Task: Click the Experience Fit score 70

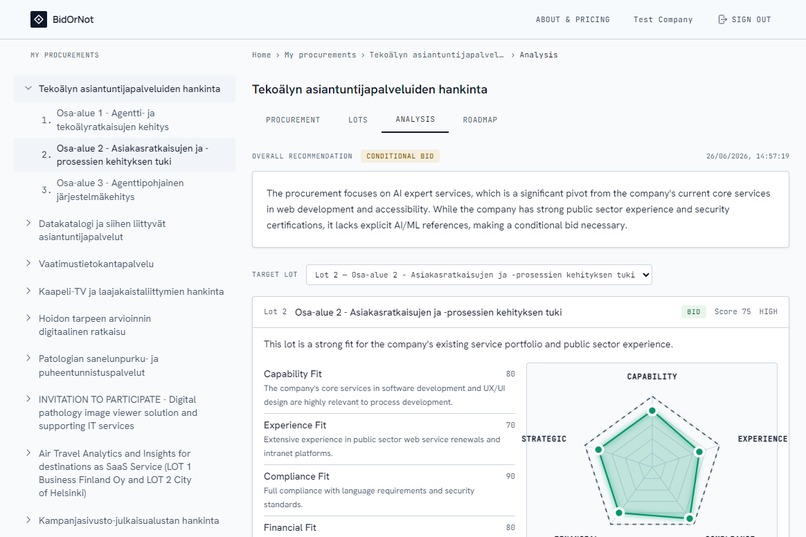Action: (x=510, y=425)
